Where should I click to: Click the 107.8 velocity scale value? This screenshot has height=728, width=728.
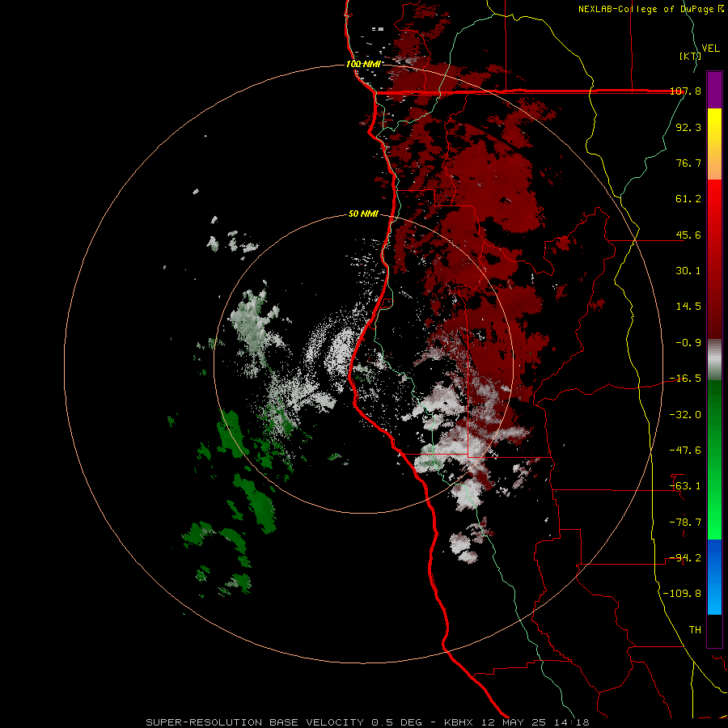click(686, 91)
